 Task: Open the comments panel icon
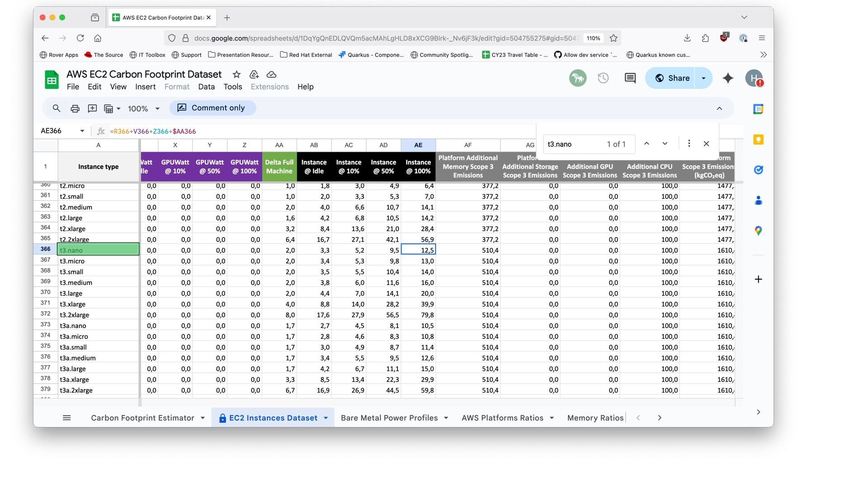pyautogui.click(x=630, y=78)
